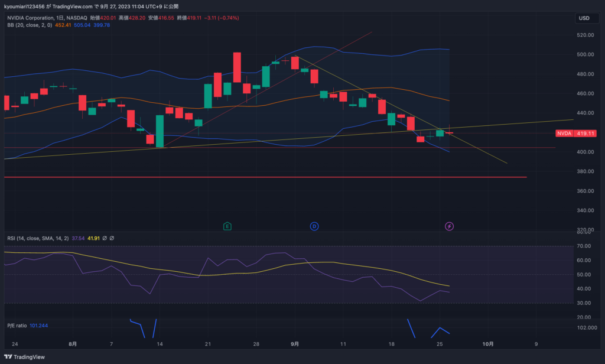
Task: Click the RSI (14, close, SMA, 14, 2) legend
Action: tap(38, 238)
